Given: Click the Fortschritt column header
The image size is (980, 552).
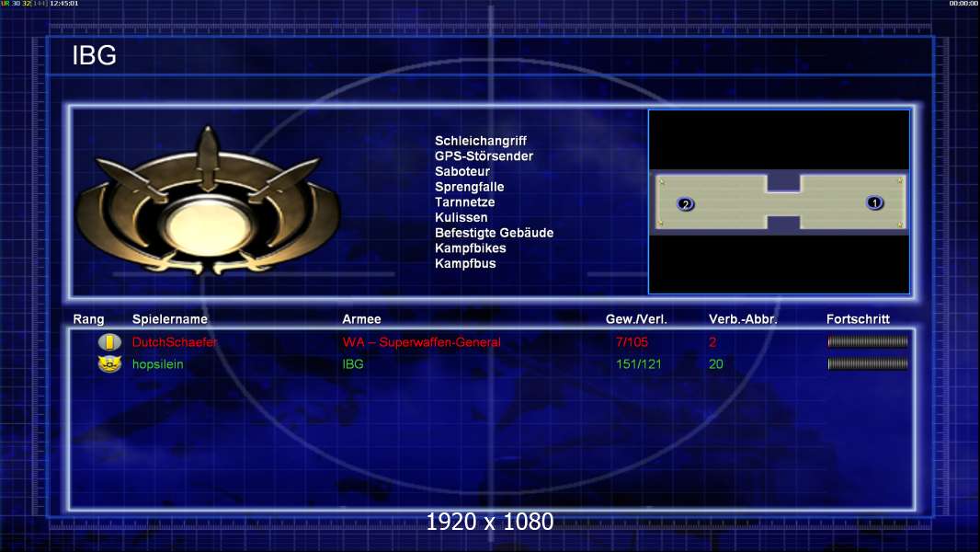Looking at the screenshot, I should (858, 319).
